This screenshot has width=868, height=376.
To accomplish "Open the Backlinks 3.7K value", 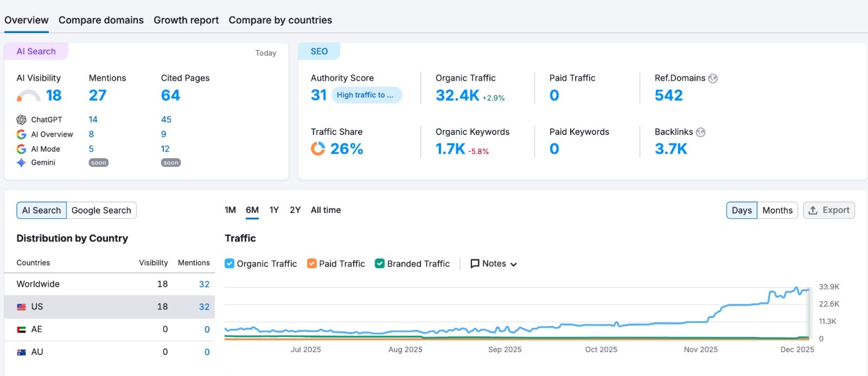I will (671, 149).
